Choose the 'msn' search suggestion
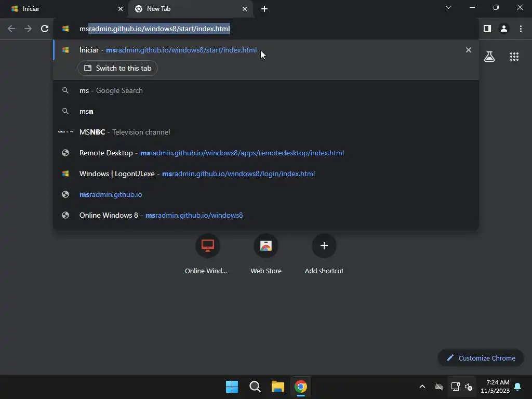 click(265, 111)
